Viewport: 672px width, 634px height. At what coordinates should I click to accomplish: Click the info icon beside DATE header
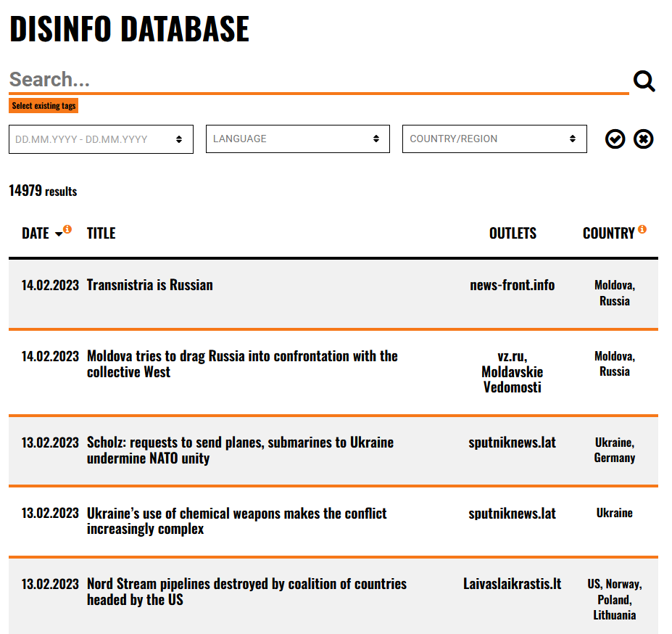tap(67, 229)
